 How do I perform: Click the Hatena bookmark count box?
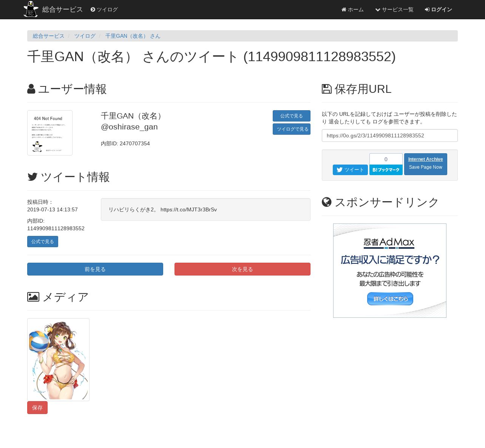coord(386,159)
